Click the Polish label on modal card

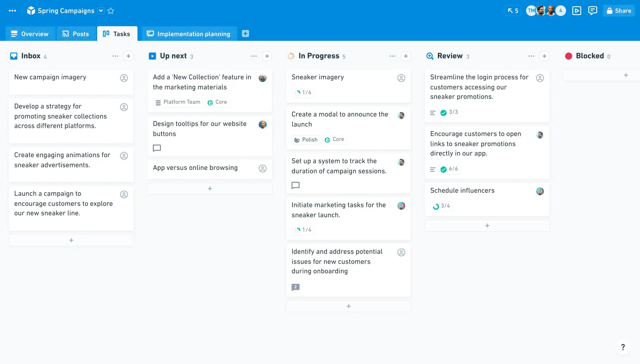pos(306,140)
